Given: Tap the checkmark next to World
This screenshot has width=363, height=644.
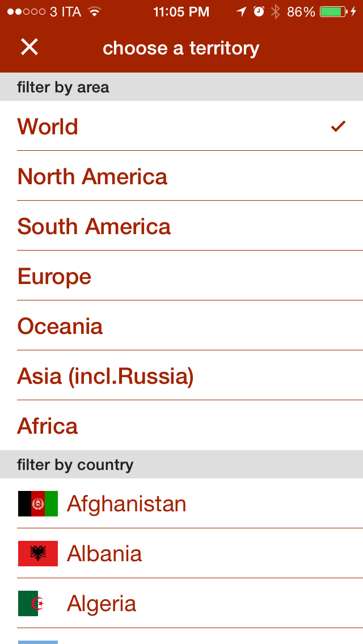Looking at the screenshot, I should [x=338, y=126].
